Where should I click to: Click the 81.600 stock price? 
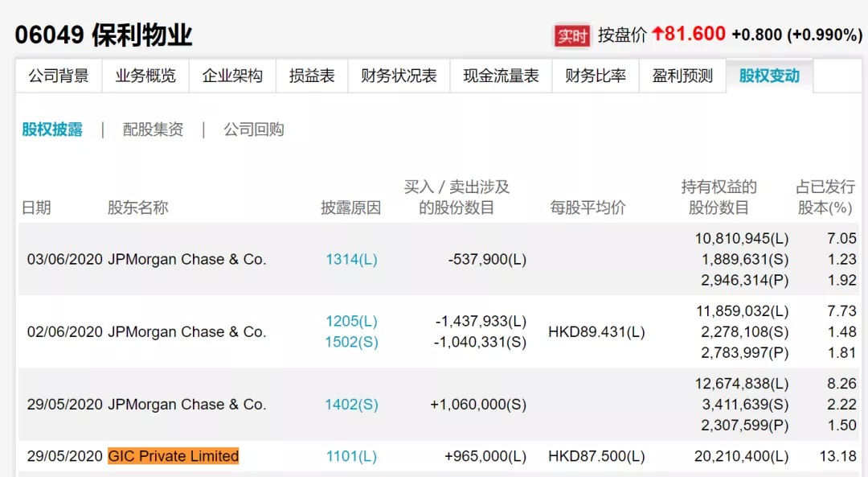click(694, 34)
